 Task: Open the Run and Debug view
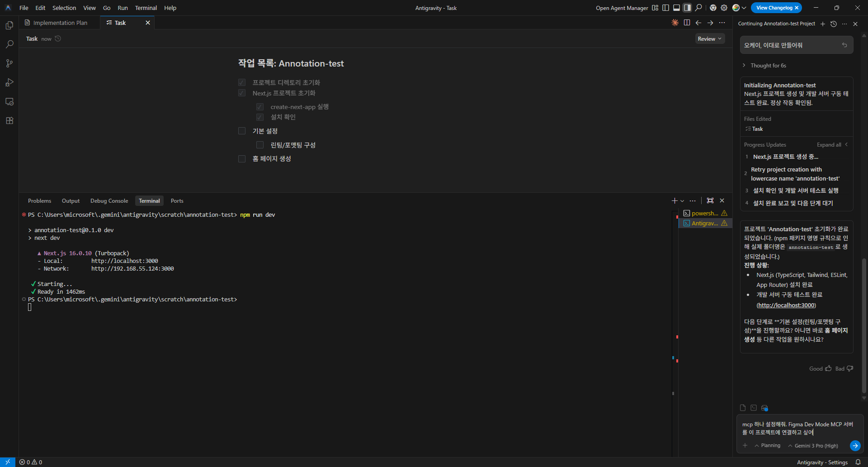point(9,82)
